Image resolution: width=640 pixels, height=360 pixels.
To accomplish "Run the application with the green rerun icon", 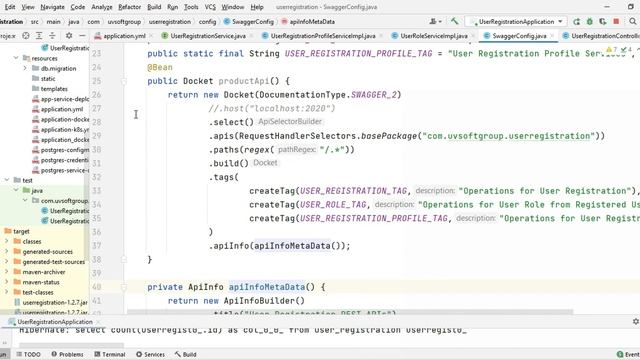I will pyautogui.click(x=576, y=22).
